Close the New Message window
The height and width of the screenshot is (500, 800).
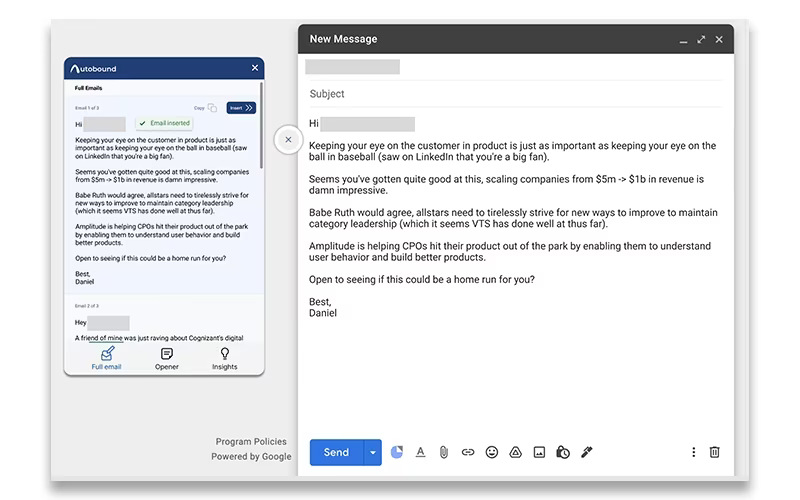(x=719, y=39)
